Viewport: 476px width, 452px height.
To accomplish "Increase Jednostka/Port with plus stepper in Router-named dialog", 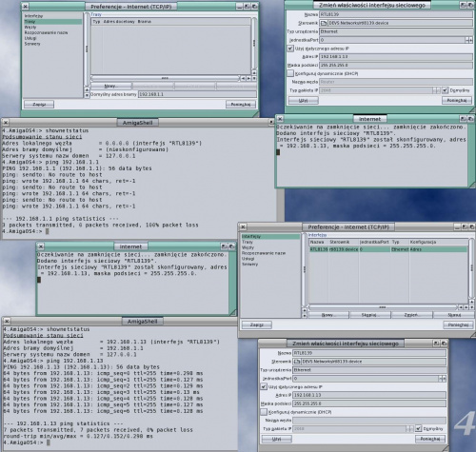I will coord(470,40).
